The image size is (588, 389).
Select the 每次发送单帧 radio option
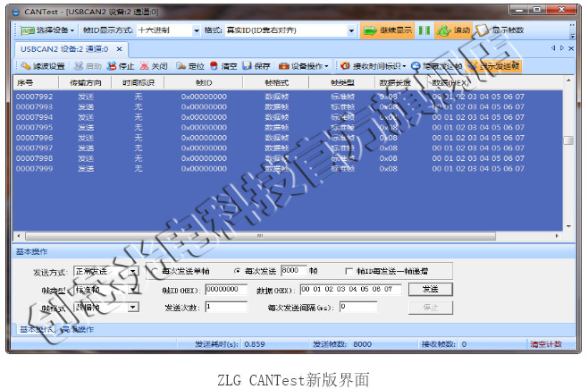(x=154, y=271)
